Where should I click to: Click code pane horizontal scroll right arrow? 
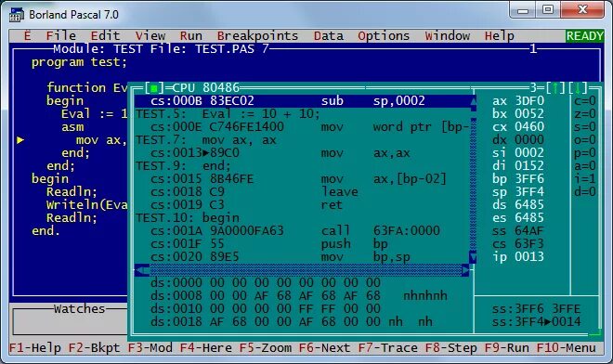(465, 270)
